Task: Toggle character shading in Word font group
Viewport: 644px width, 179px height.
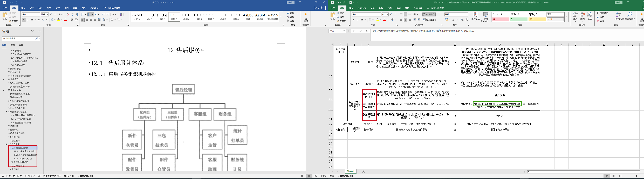Action: click(x=72, y=20)
